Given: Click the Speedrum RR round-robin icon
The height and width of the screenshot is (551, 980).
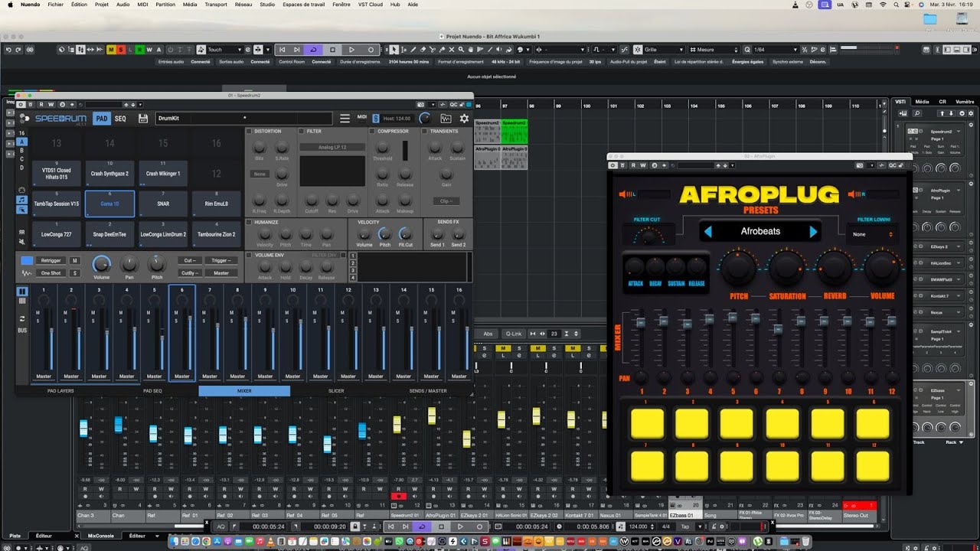Looking at the screenshot, I should 22,232.
